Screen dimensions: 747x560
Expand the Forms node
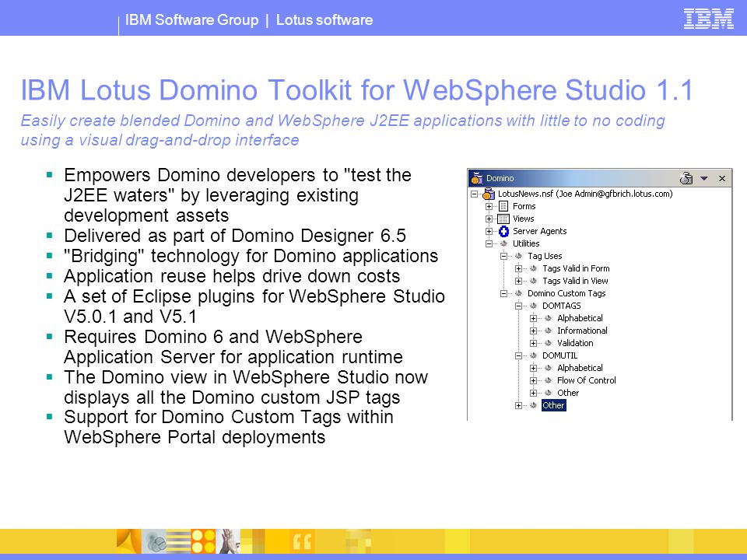pyautogui.click(x=489, y=207)
